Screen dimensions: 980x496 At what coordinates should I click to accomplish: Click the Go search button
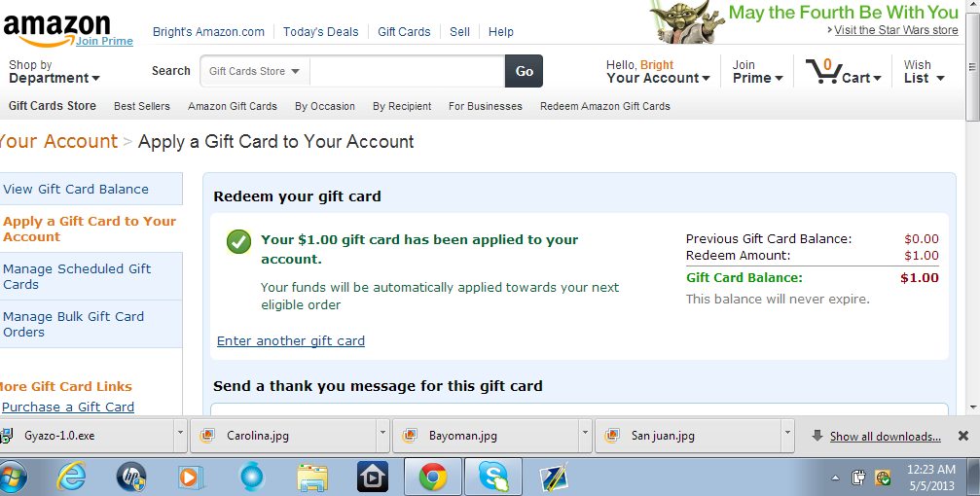(x=524, y=71)
